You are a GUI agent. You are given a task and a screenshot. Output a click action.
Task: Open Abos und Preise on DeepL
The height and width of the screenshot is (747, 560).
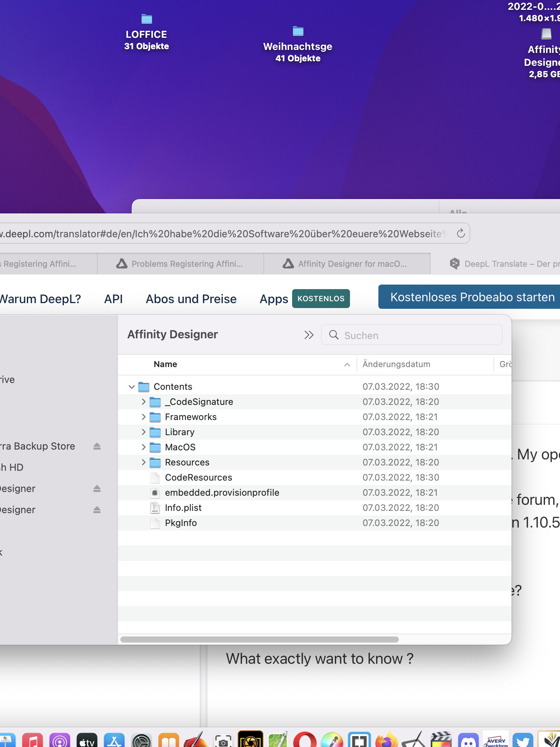click(x=191, y=299)
